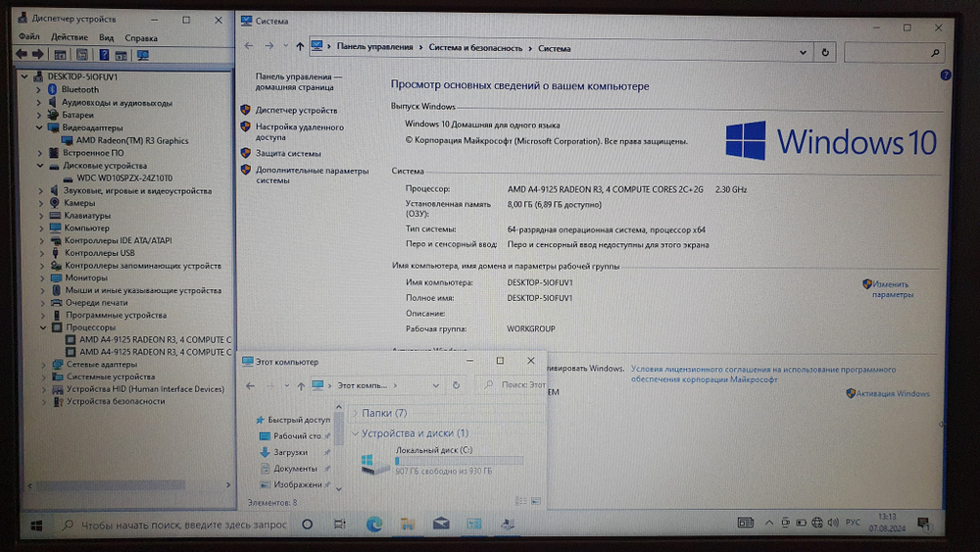Collapse the Дисковые устройства category
Viewport: 980px width, 552px height.
[x=40, y=166]
